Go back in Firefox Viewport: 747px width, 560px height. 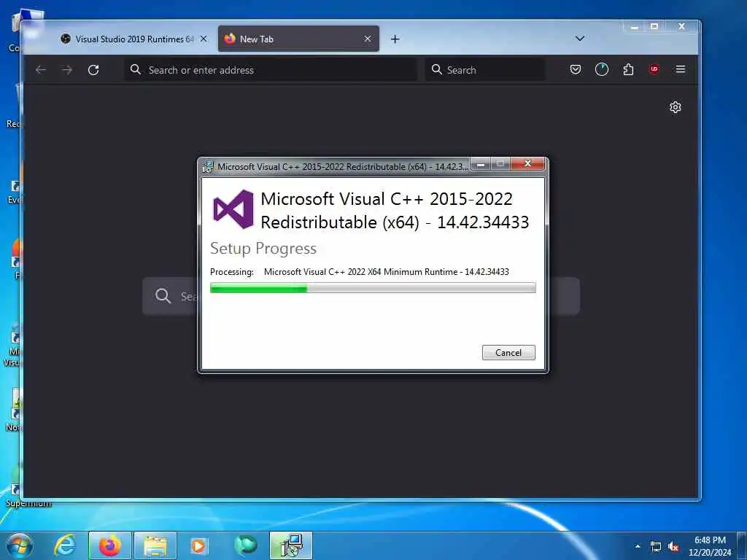point(41,70)
